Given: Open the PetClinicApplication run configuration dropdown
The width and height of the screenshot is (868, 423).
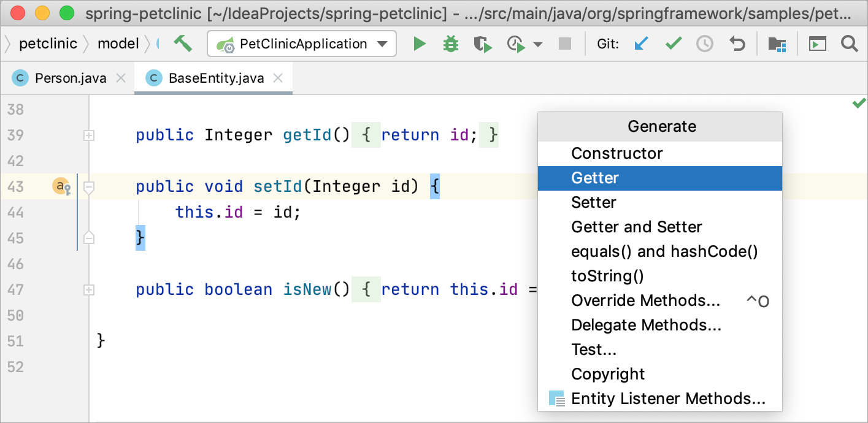Looking at the screenshot, I should tap(302, 44).
